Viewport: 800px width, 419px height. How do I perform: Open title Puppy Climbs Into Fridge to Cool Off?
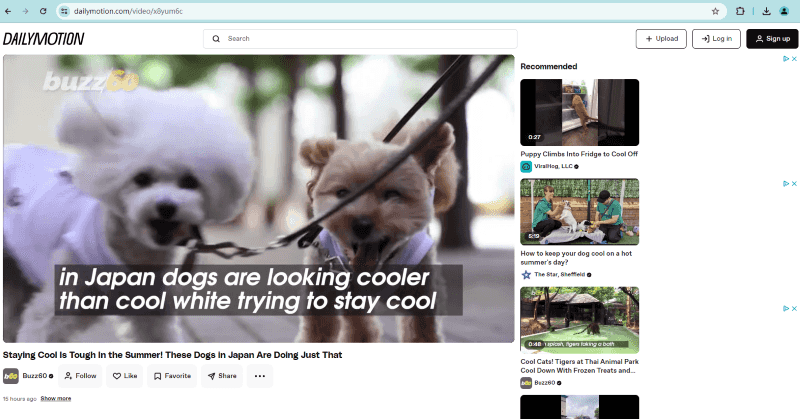pyautogui.click(x=579, y=154)
